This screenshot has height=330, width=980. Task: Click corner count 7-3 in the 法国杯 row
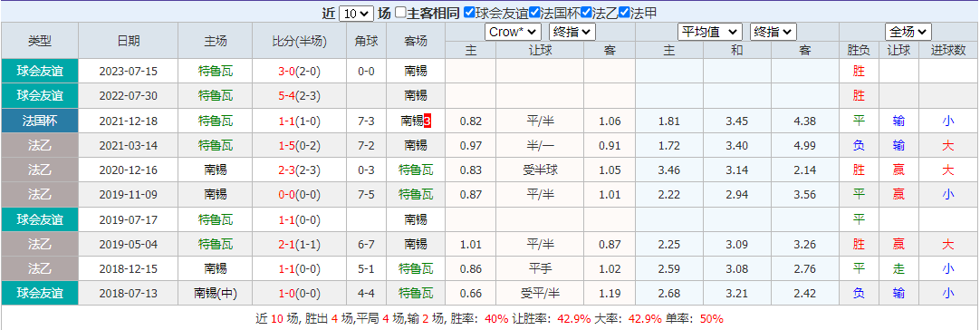[366, 121]
